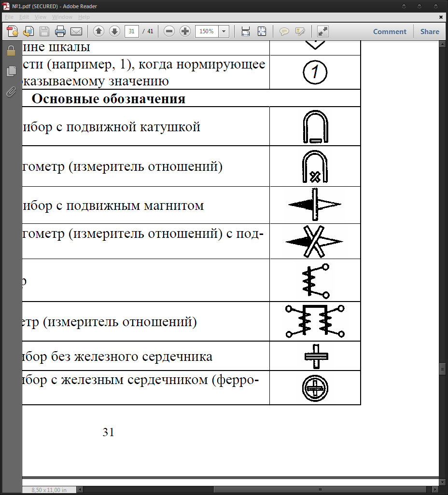Click the Create PDF online toolbar icon

coord(13,31)
